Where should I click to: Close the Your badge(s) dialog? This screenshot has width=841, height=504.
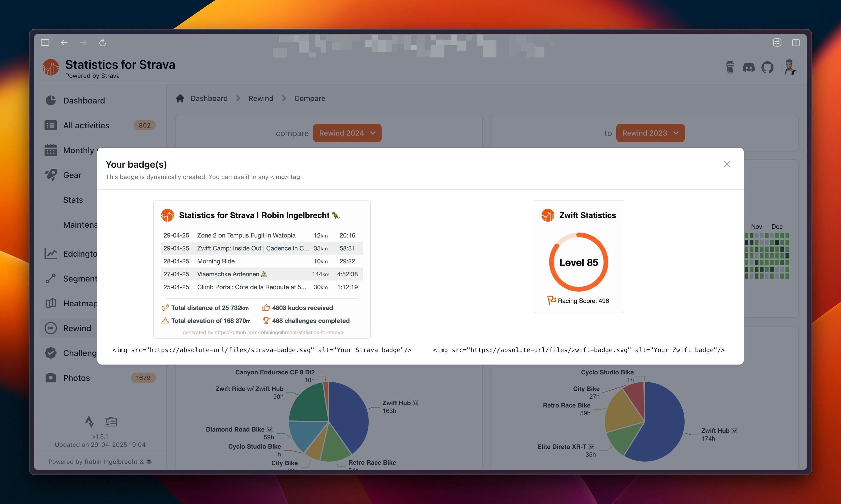[727, 164]
